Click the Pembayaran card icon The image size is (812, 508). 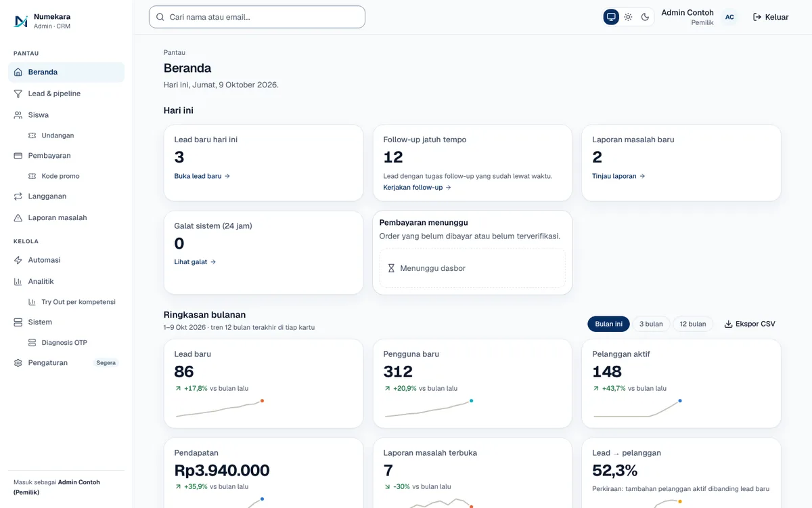point(18,156)
